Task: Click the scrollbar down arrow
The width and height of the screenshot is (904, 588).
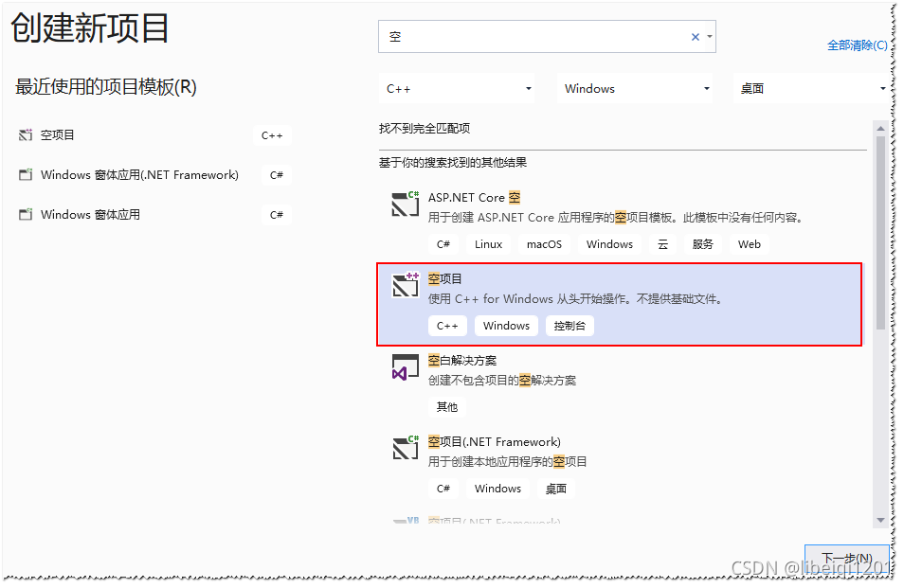Action: click(880, 520)
